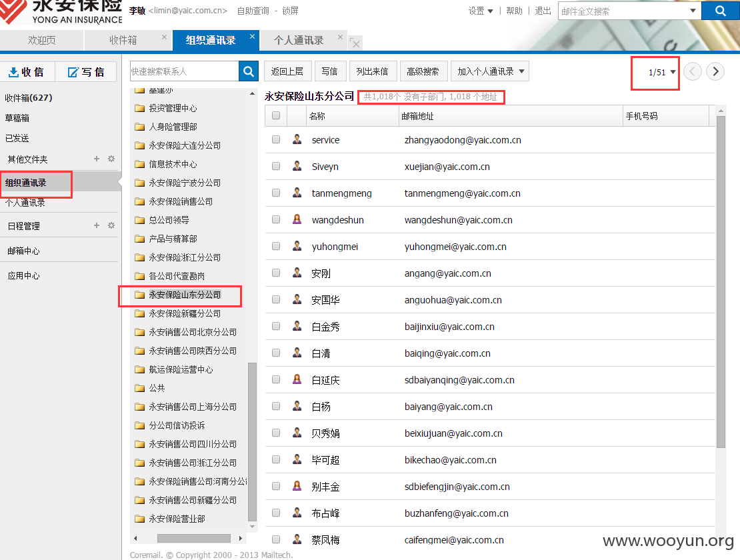Click the 返回上层 button
Screen dimensions: 740x560
click(x=287, y=71)
